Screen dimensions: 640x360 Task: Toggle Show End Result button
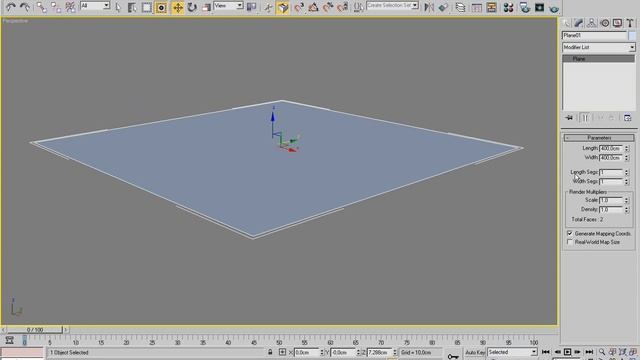click(584, 118)
